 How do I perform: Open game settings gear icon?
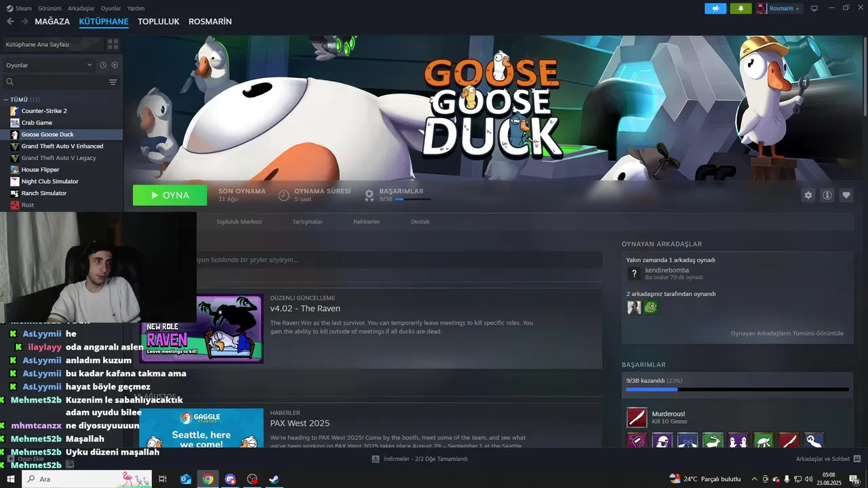pos(808,195)
